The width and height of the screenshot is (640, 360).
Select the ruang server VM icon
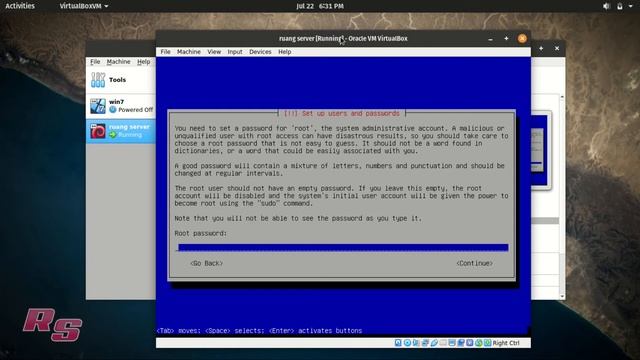pyautogui.click(x=98, y=131)
